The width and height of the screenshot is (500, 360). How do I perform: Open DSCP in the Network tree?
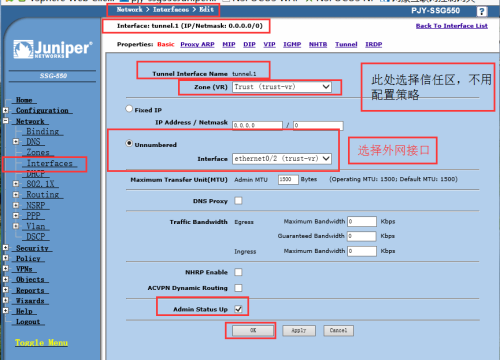pyautogui.click(x=36, y=237)
